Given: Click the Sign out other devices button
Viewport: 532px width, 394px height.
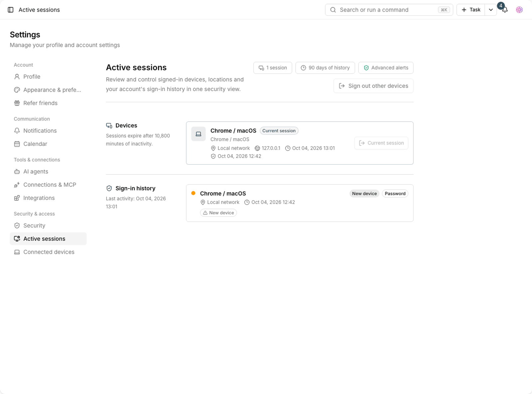Looking at the screenshot, I should tap(373, 86).
